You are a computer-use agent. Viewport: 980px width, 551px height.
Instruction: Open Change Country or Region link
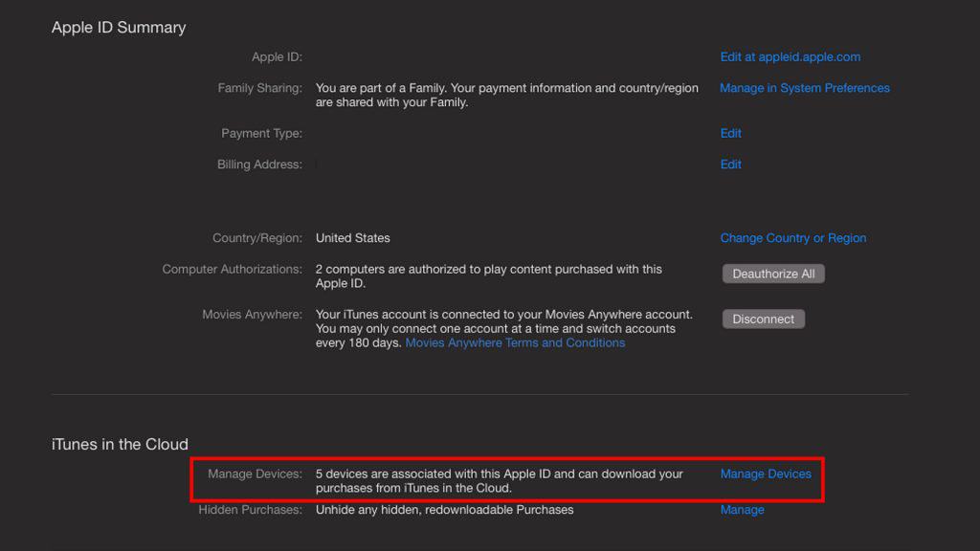[x=793, y=238]
